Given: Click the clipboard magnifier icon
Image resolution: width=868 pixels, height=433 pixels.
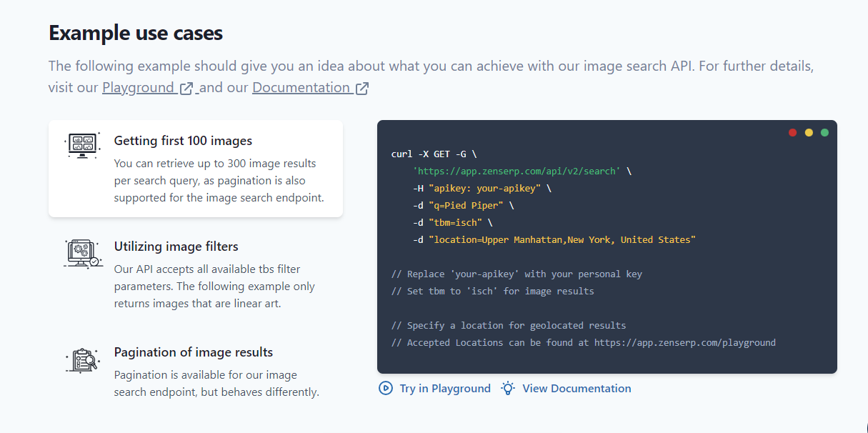Looking at the screenshot, I should (x=81, y=359).
